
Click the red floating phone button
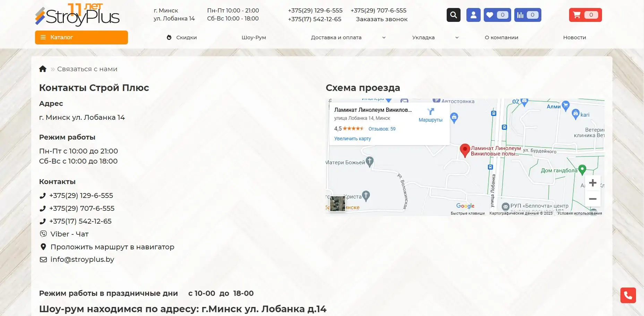point(628,295)
